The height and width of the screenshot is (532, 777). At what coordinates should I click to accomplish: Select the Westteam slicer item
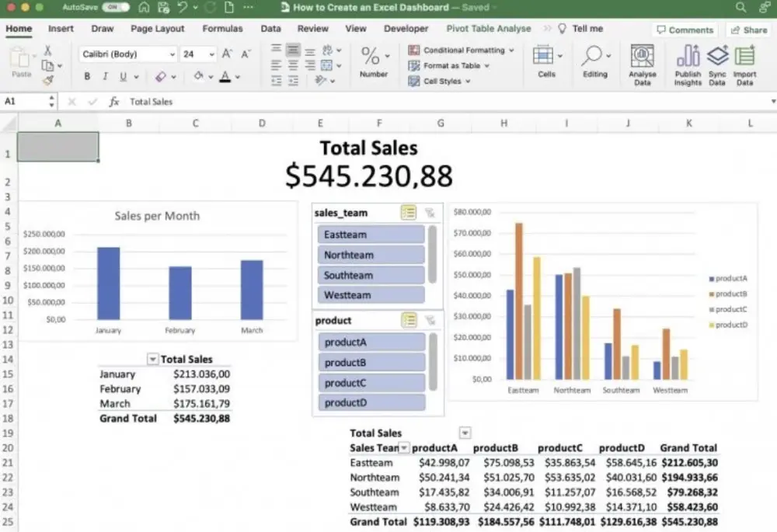click(371, 294)
